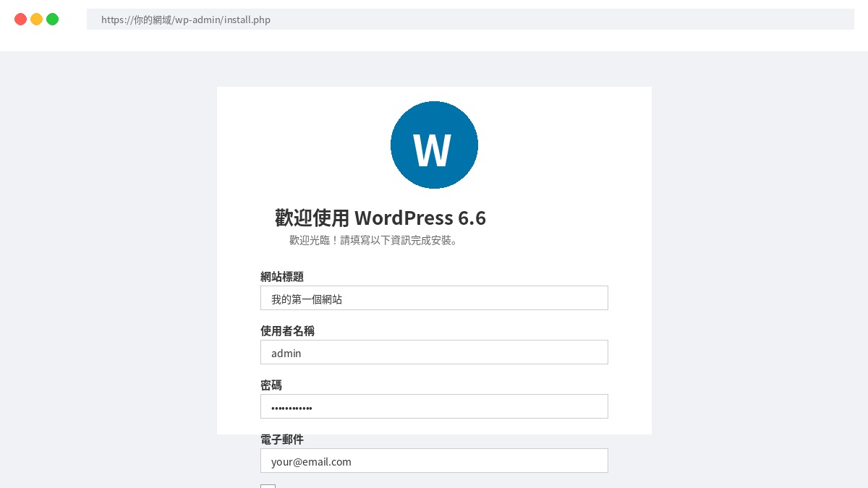Click the yellow minimize window dot
Viewport: 868px width, 488px height.
pos(36,20)
